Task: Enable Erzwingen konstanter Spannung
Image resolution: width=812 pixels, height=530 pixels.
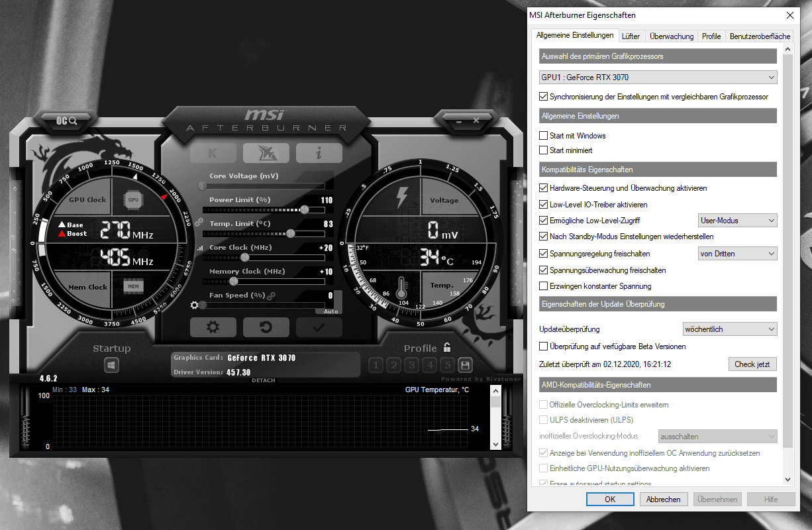Action: coord(544,286)
